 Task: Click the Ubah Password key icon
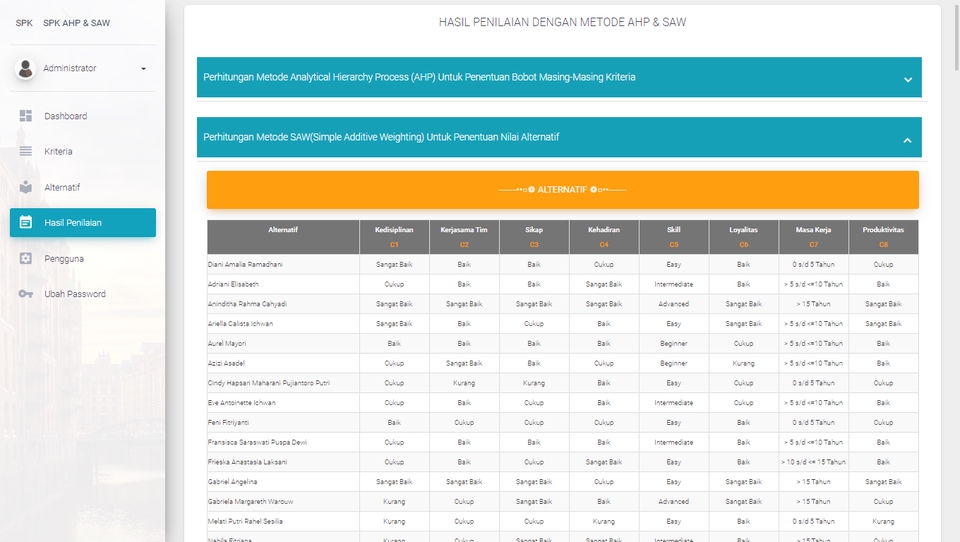pyautogui.click(x=26, y=294)
